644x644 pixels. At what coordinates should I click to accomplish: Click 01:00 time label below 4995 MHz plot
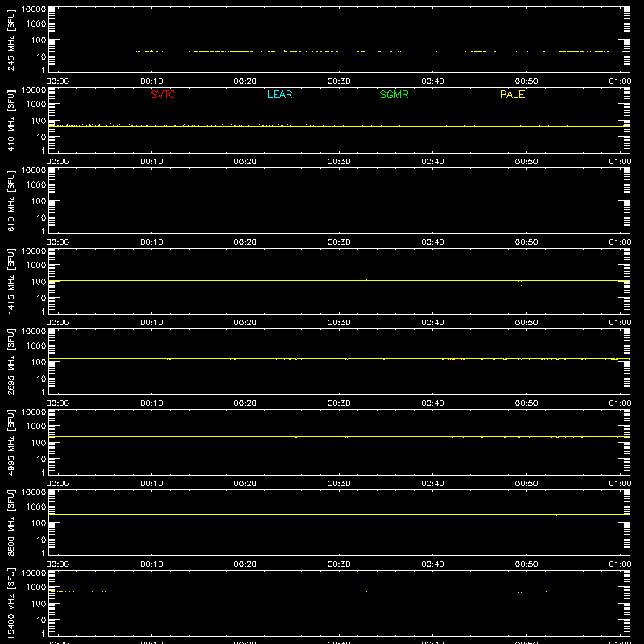620,484
